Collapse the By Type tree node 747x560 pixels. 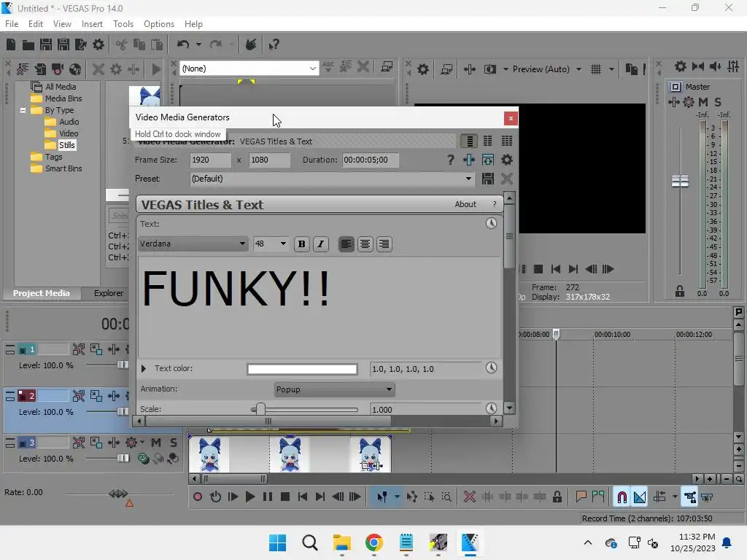tap(23, 110)
